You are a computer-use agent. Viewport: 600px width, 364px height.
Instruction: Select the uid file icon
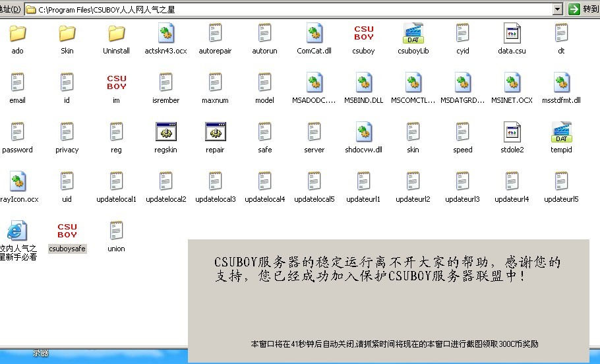(67, 181)
